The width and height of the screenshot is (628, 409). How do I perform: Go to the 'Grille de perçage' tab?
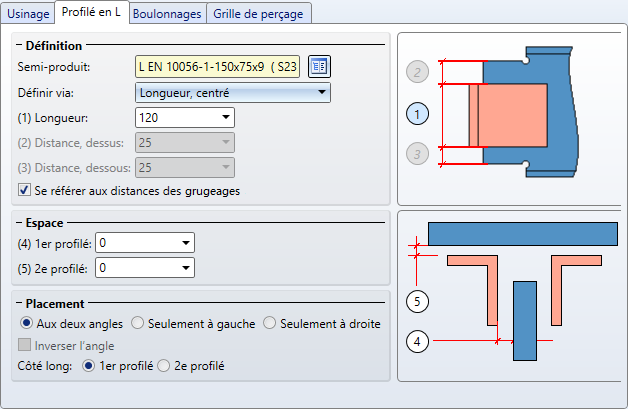tap(259, 13)
